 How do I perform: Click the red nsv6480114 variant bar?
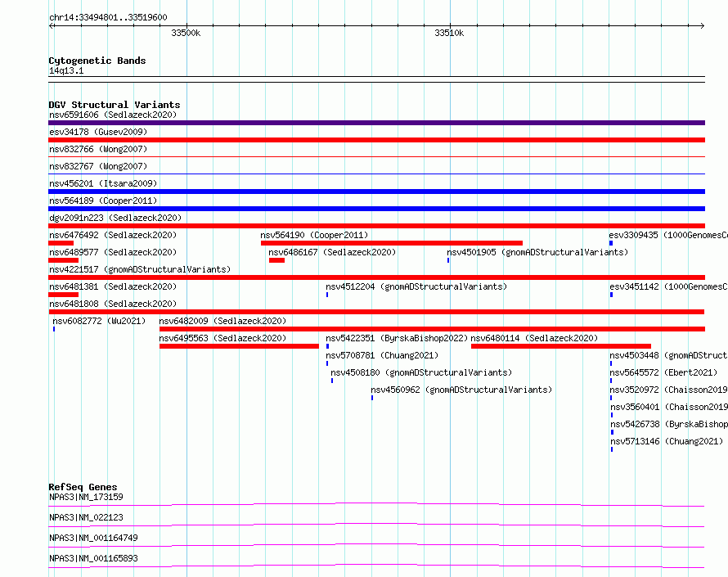(561, 346)
